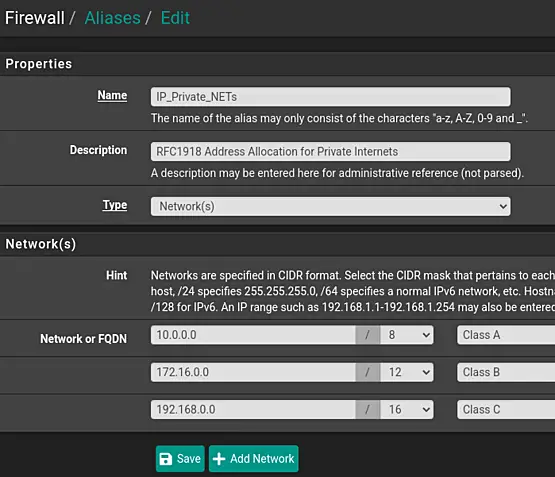The height and width of the screenshot is (477, 555).
Task: Open the CIDR mask dropdown showing 12
Action: coord(406,372)
